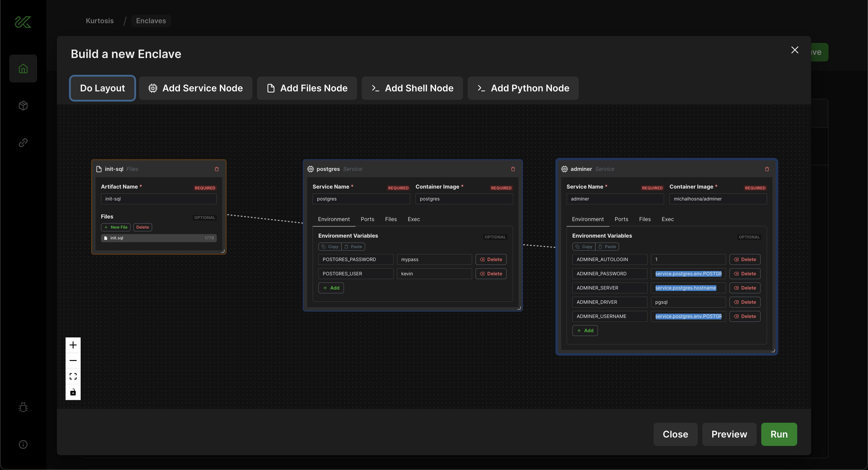Open the postgres Files tab
Viewport: 868px width, 470px height.
390,219
